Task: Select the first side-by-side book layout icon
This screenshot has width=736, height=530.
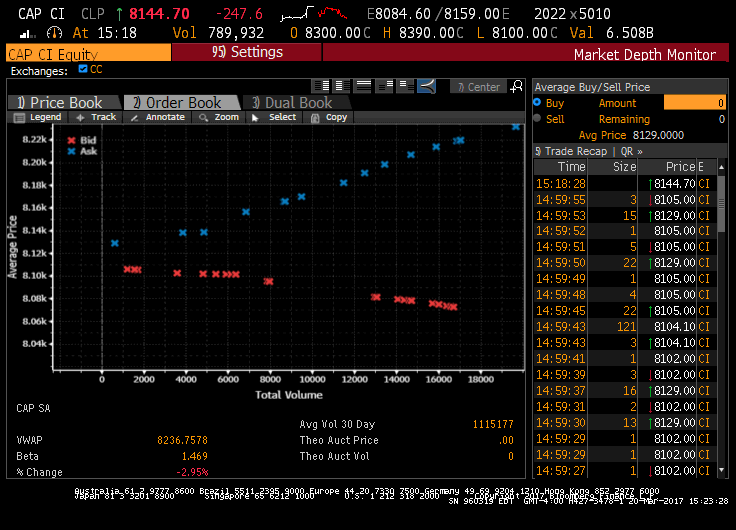Action: [322, 86]
